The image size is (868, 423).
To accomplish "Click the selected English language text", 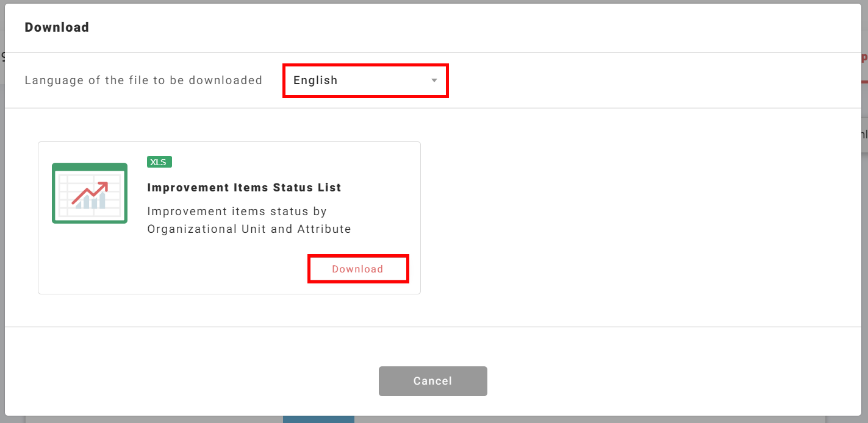I will coord(315,80).
